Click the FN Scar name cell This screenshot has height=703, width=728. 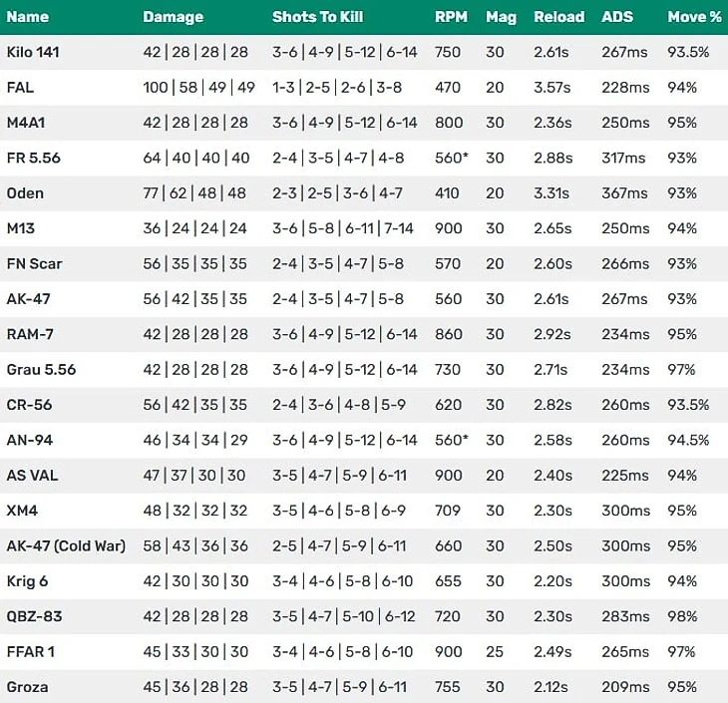click(34, 263)
